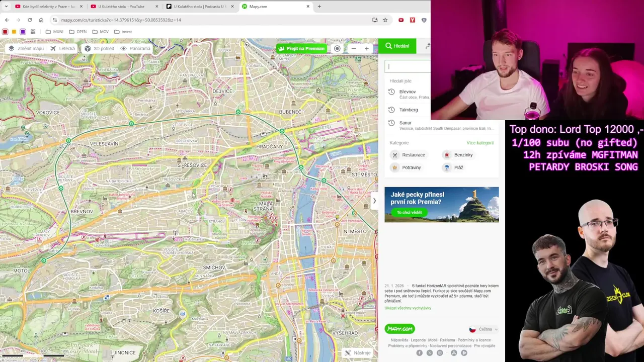The height and width of the screenshot is (362, 644).
Task: Open the Google Play icon in footer
Action: pyautogui.click(x=464, y=353)
